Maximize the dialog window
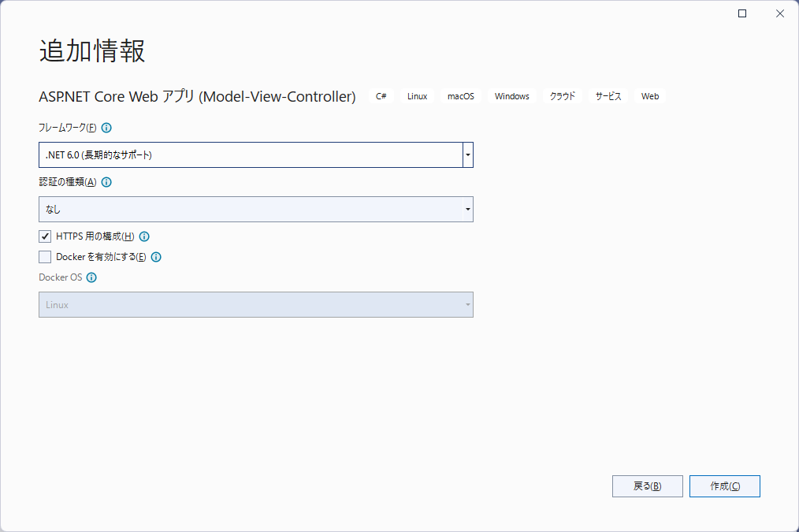The image size is (799, 532). [742, 13]
